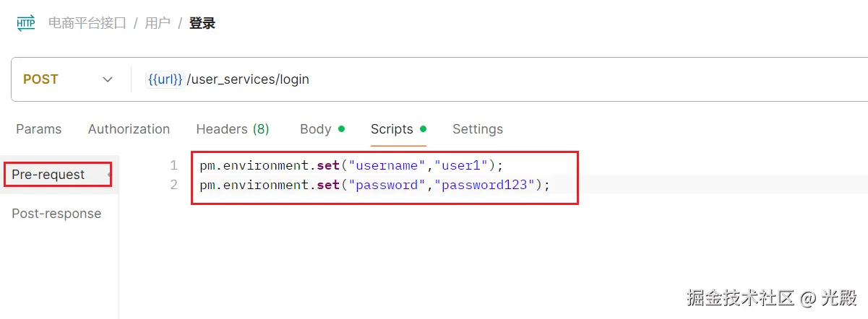Image resolution: width=868 pixels, height=319 pixels.
Task: Open the Settings tab
Action: click(477, 129)
